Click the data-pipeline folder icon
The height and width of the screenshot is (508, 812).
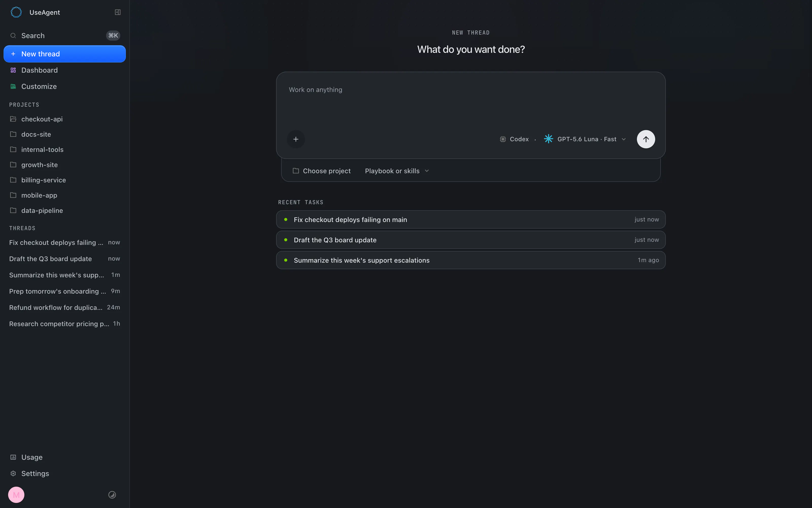(x=13, y=210)
